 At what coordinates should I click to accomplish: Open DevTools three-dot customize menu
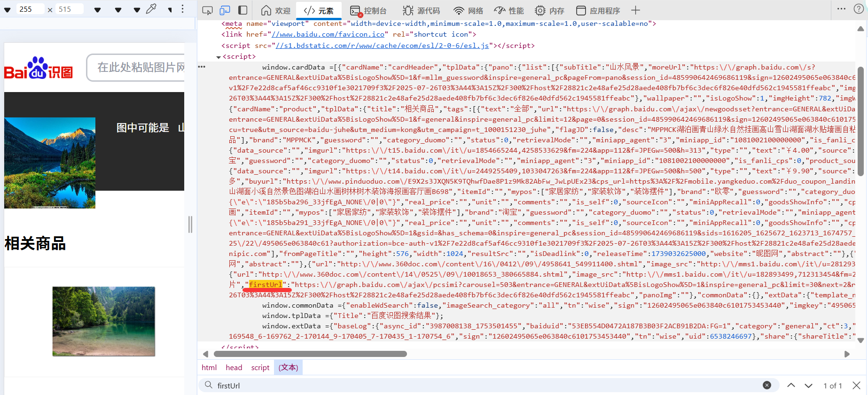(x=841, y=9)
